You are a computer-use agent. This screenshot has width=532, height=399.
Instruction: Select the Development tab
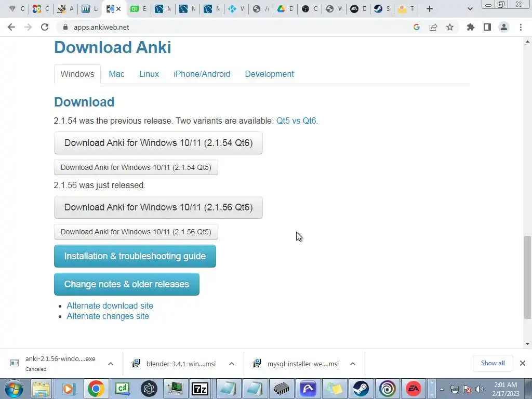point(270,74)
